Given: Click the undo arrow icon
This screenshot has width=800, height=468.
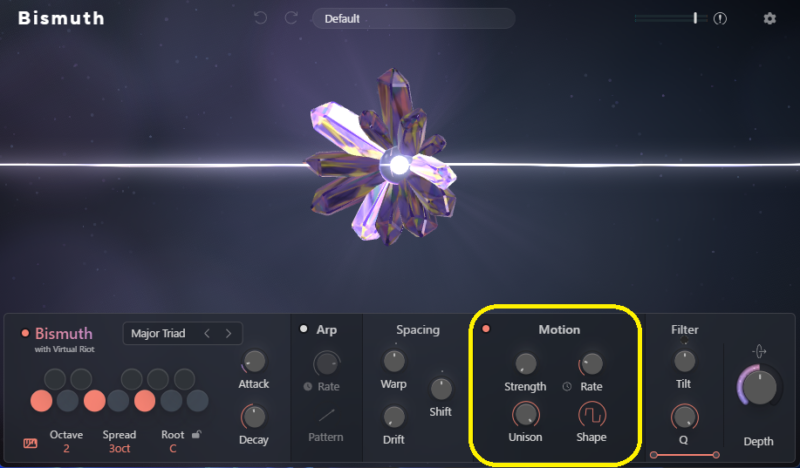Looking at the screenshot, I should (260, 18).
